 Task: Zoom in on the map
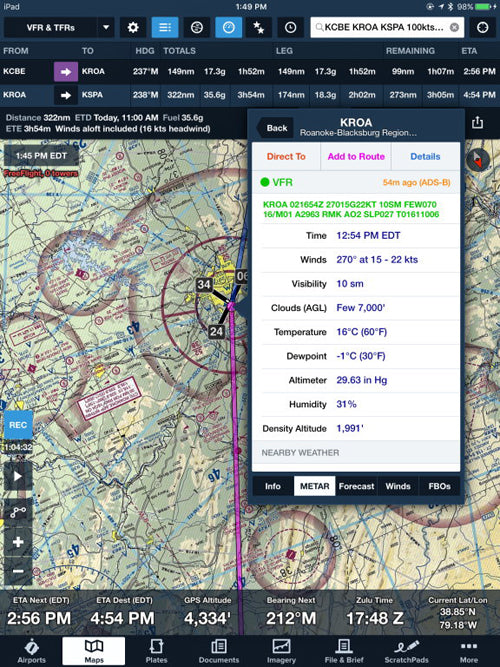18,542
